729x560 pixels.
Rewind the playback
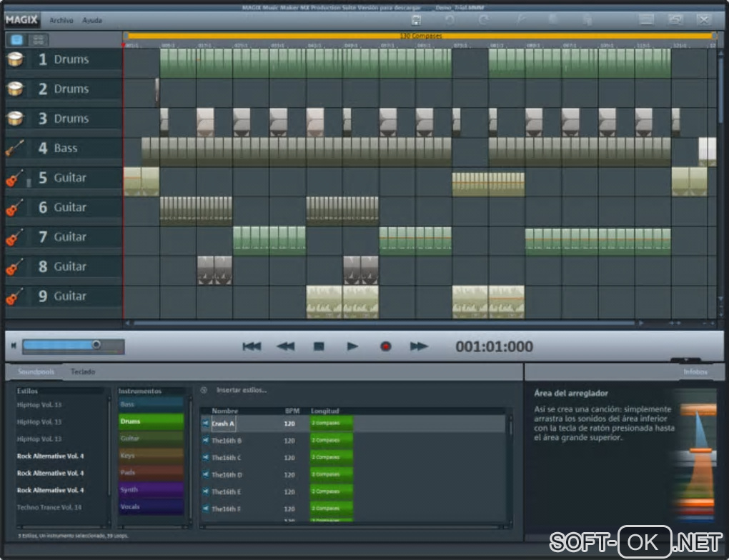point(285,346)
